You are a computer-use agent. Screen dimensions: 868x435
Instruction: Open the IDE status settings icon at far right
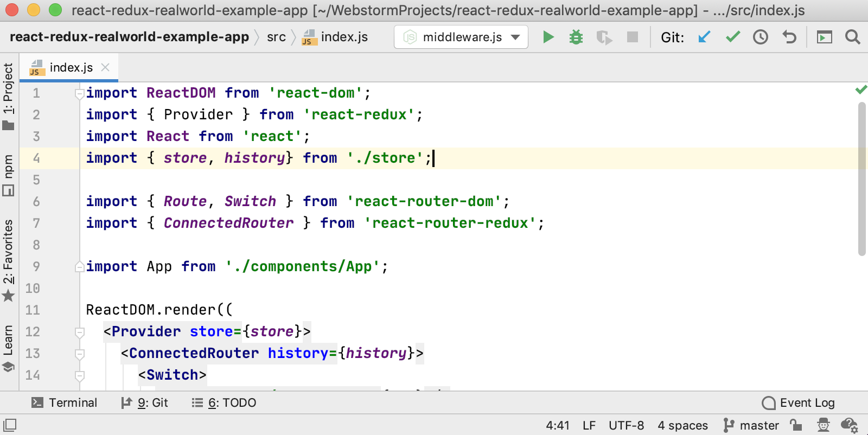pyautogui.click(x=850, y=425)
